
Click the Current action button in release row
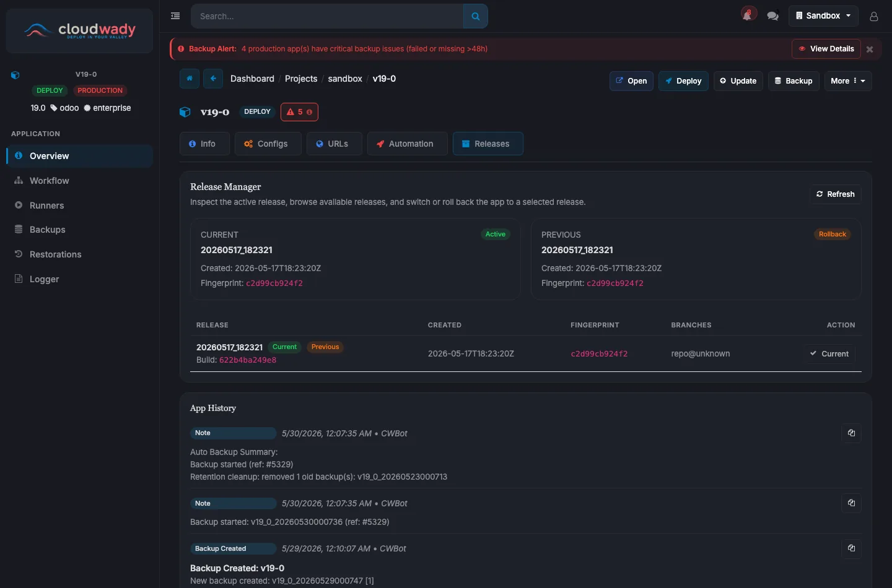[x=829, y=354]
